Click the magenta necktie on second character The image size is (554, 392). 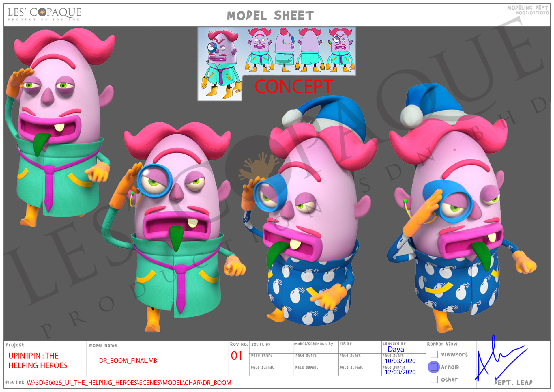181,289
